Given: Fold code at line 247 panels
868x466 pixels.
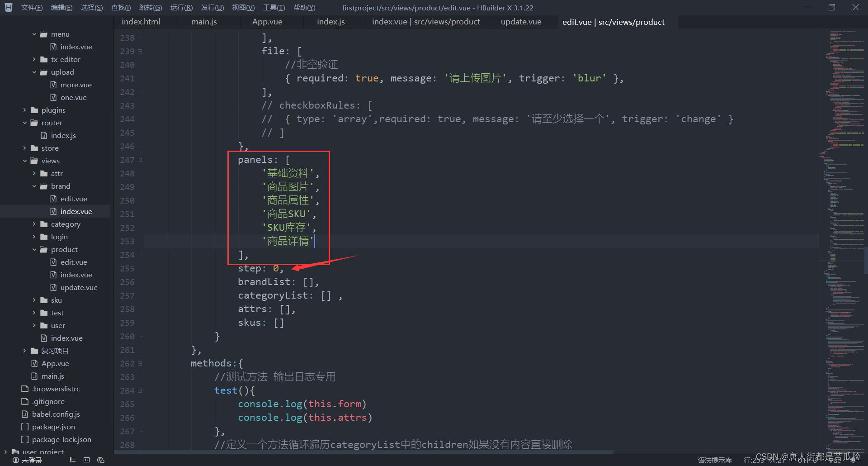Looking at the screenshot, I should tap(140, 160).
